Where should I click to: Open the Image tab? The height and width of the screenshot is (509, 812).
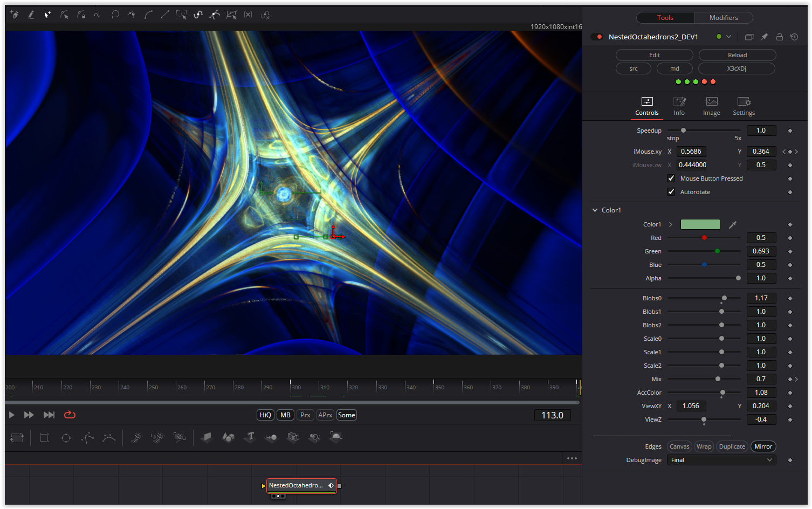click(712, 107)
